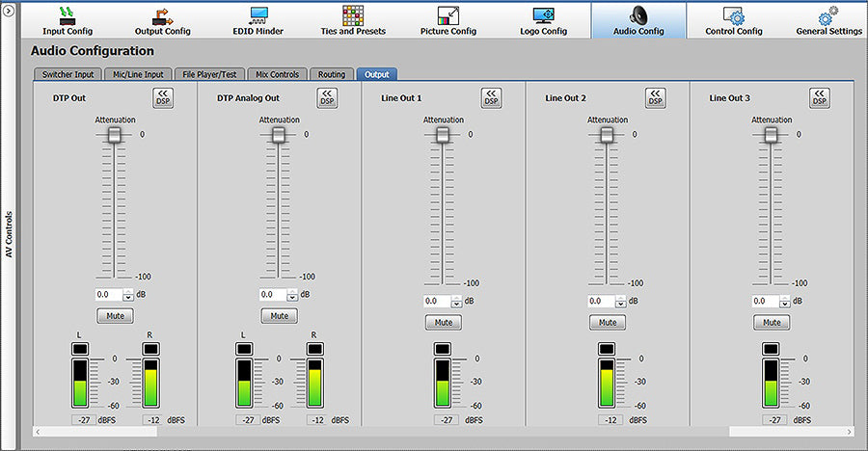Click DTP Analog Out dB value field

[x=274, y=295]
